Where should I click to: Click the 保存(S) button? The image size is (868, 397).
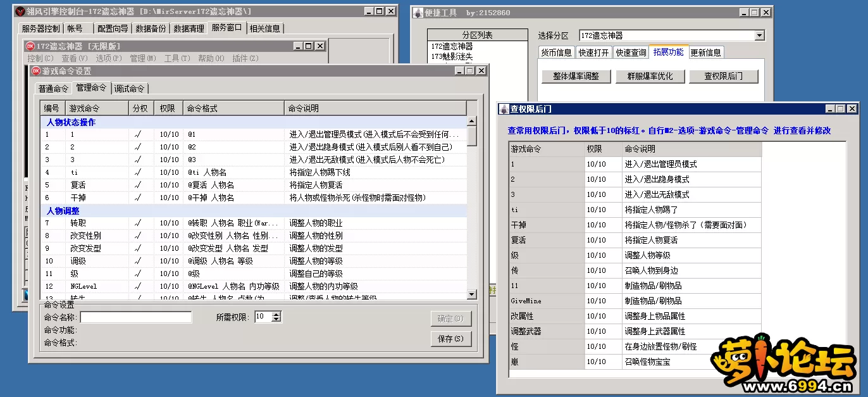point(451,339)
